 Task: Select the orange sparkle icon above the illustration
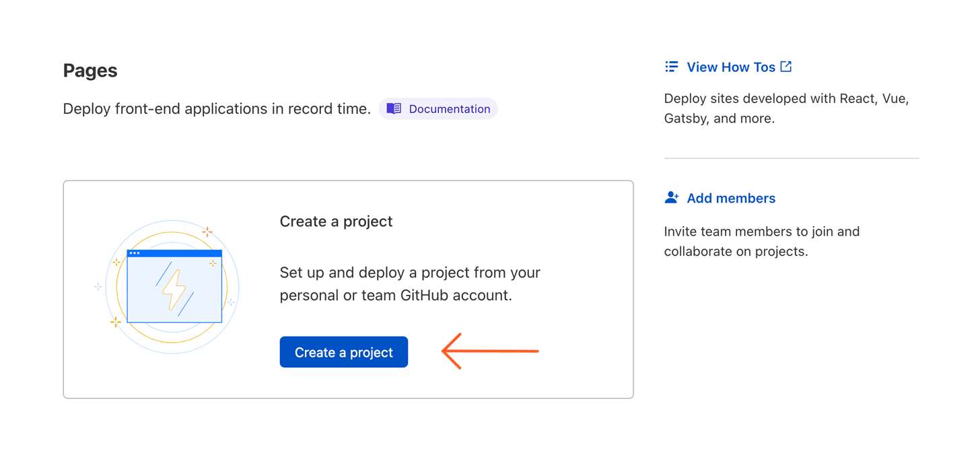pyautogui.click(x=207, y=232)
